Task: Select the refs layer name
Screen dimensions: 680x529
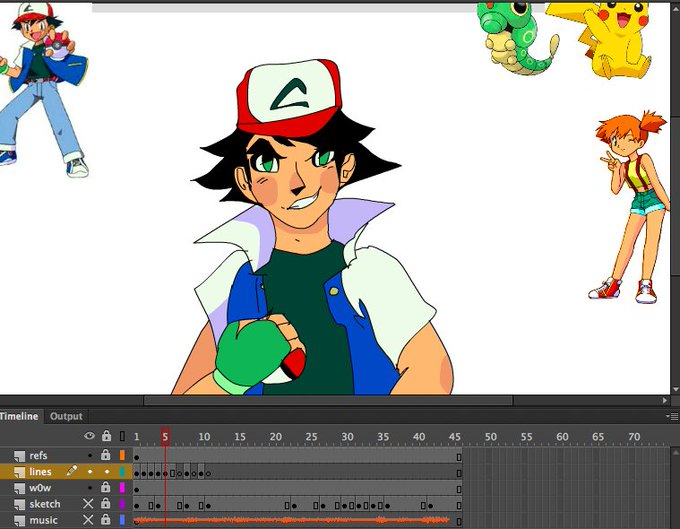Action: pos(38,455)
